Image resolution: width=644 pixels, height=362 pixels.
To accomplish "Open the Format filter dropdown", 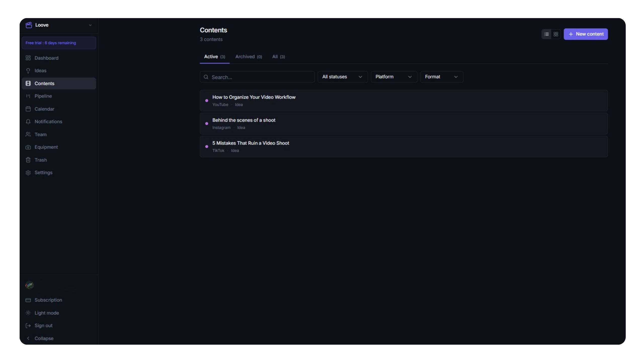I will pyautogui.click(x=441, y=77).
